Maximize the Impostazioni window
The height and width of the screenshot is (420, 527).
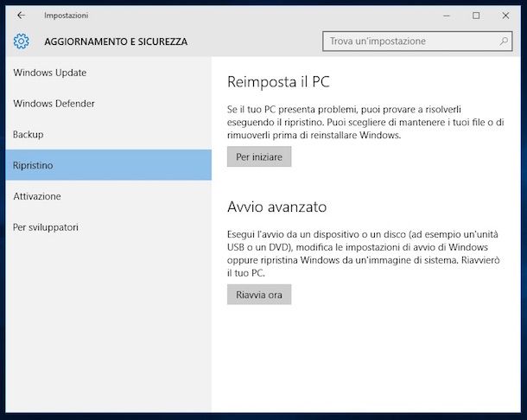(476, 16)
